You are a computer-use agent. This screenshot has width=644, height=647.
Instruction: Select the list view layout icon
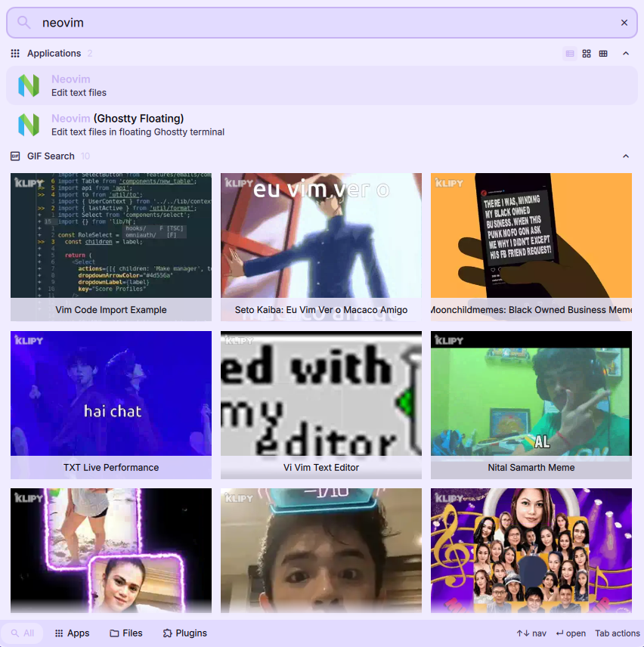tap(569, 53)
